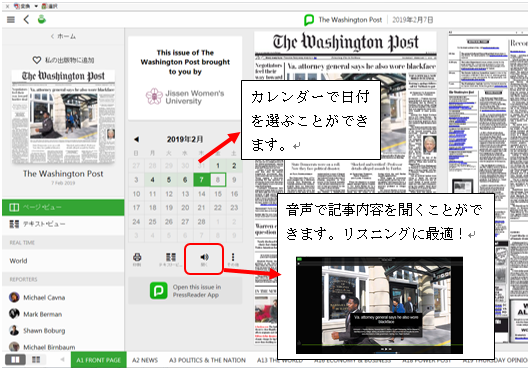Viewport: 528px width, 368px height.
Task: Click the print icon below calendar
Action: tap(137, 258)
